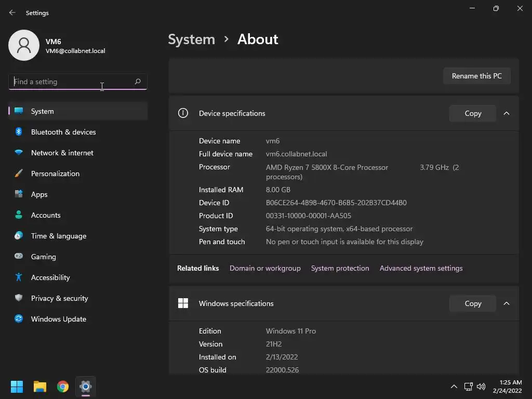This screenshot has width=532, height=399.
Task: Click the Find a setting search box
Action: 72,82
